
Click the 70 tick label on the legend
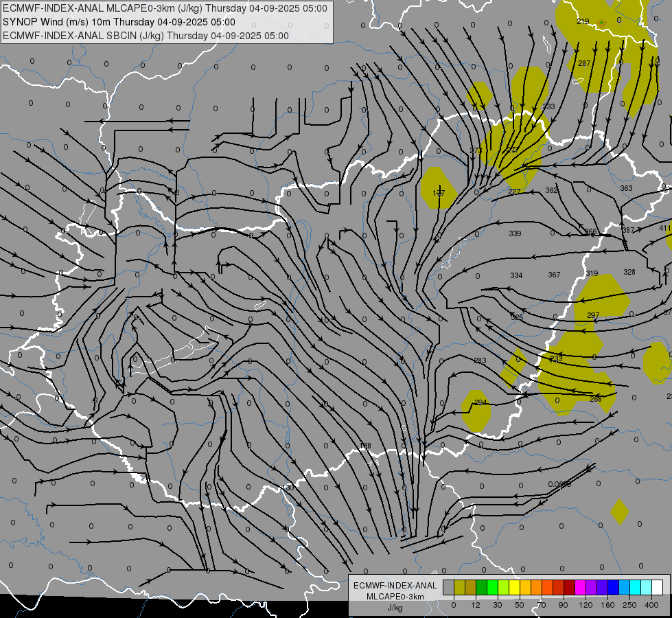542,605
